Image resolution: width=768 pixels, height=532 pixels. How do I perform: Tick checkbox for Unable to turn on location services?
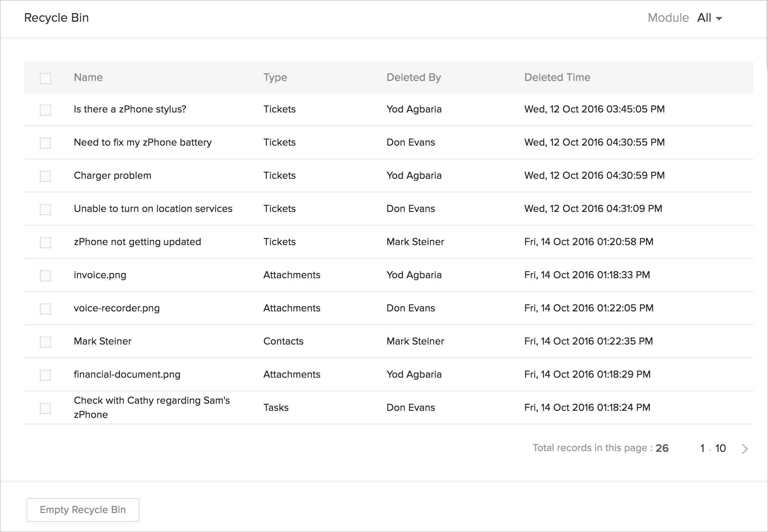(45, 209)
